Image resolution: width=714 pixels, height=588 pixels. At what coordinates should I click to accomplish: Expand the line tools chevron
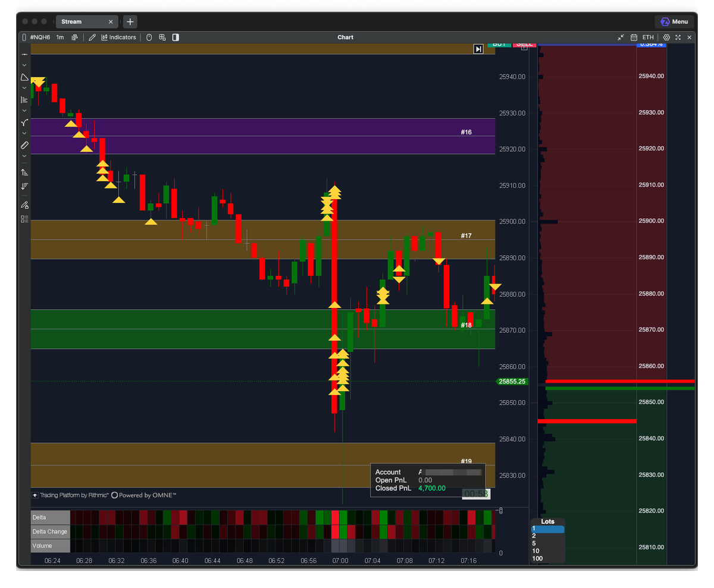coord(24,65)
